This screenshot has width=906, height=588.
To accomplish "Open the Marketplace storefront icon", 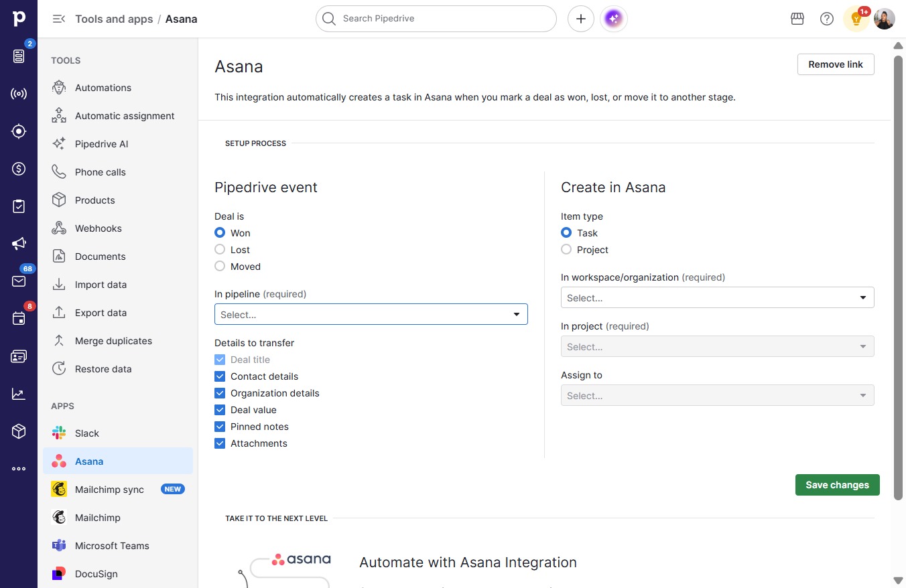I will point(797,19).
